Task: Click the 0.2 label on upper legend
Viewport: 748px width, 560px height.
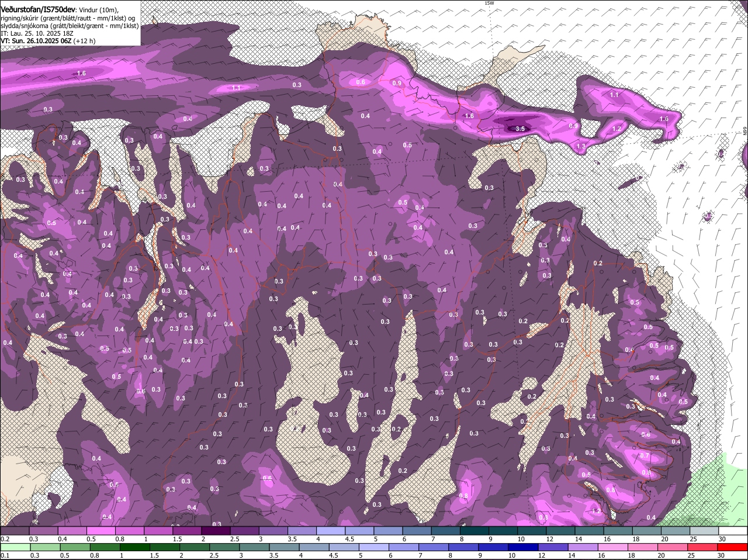Action: click(x=5, y=539)
